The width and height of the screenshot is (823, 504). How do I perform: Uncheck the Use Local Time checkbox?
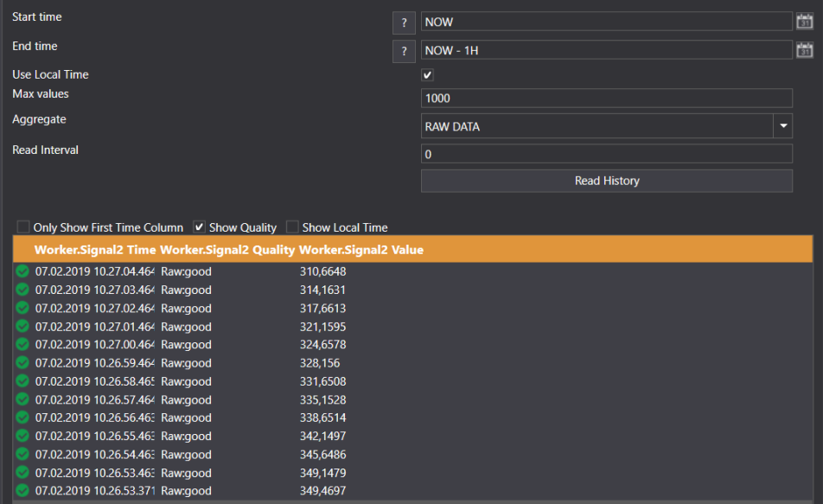[x=427, y=75]
